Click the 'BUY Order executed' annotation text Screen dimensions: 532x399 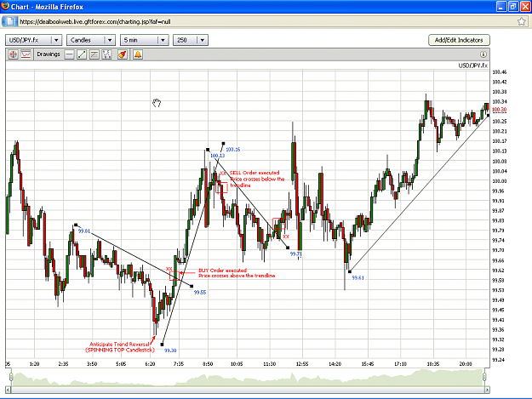click(x=222, y=271)
